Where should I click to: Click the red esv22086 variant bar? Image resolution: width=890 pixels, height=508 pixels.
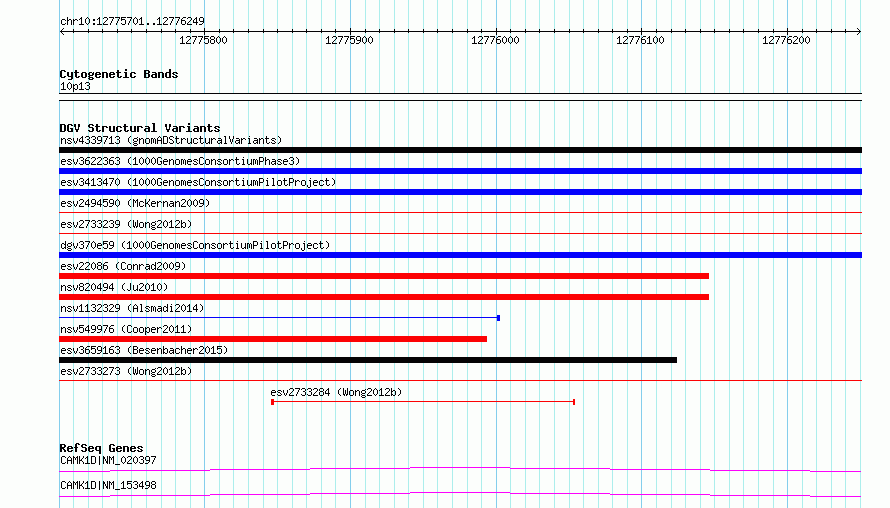[x=384, y=276]
